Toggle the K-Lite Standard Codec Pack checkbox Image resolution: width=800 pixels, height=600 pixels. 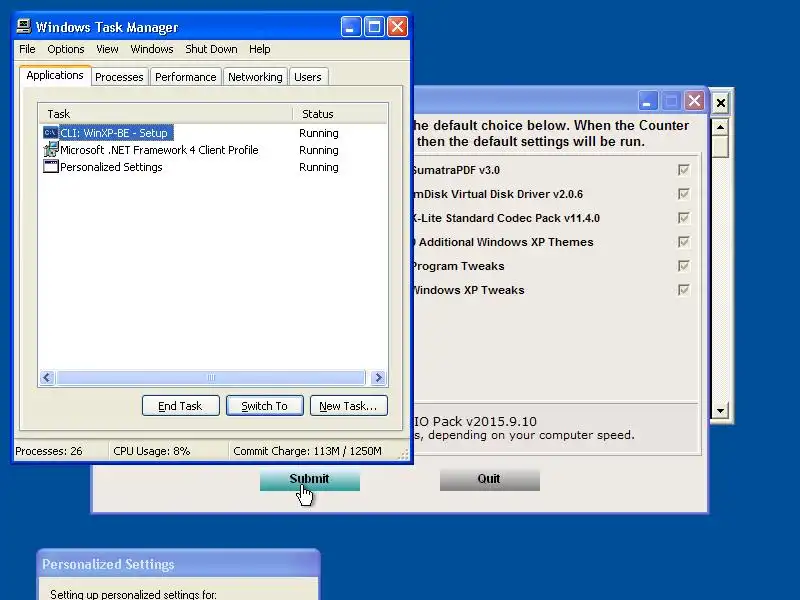[683, 218]
